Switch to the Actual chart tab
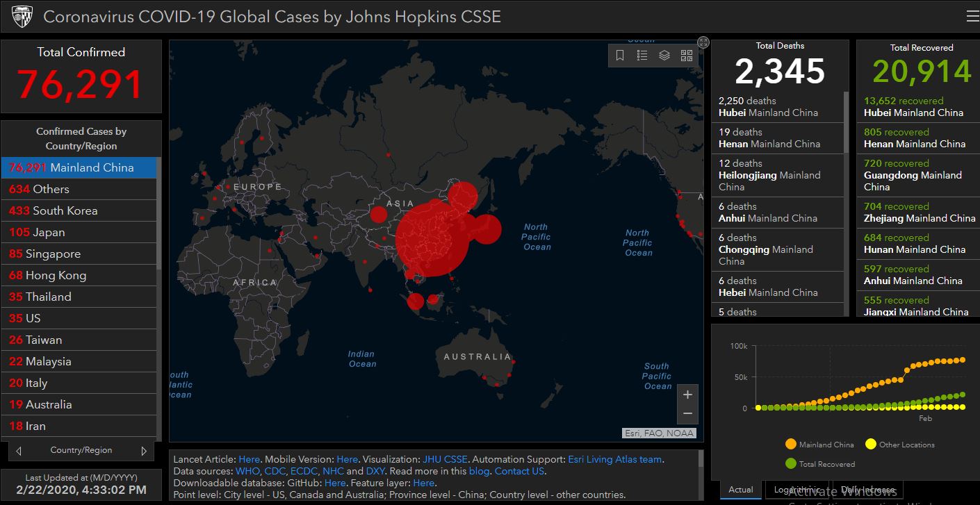This screenshot has width=980, height=505. click(741, 490)
